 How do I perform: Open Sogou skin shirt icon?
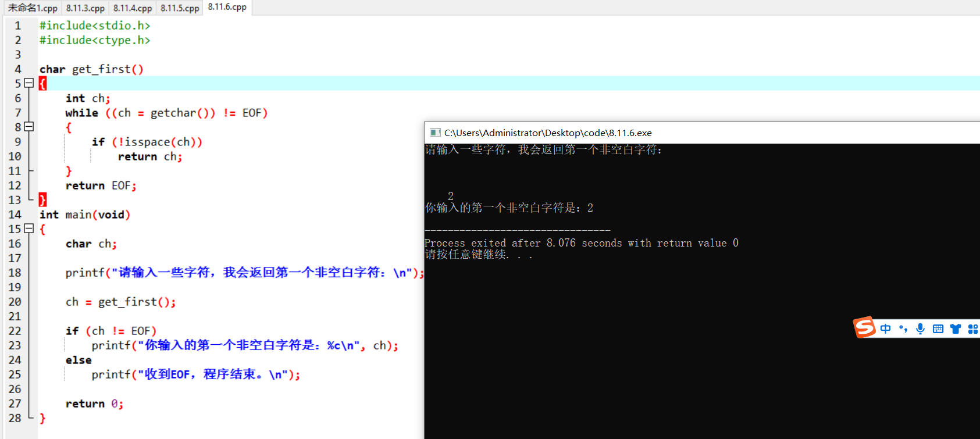point(955,329)
